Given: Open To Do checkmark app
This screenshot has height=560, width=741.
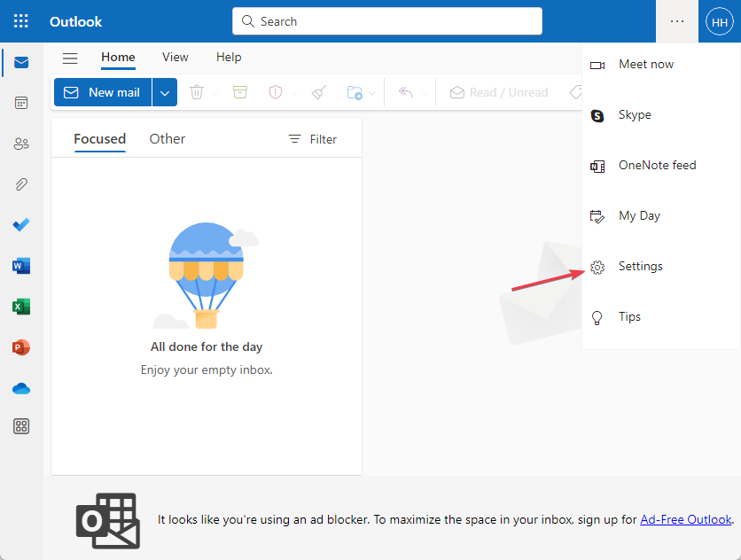Looking at the screenshot, I should pyautogui.click(x=21, y=225).
